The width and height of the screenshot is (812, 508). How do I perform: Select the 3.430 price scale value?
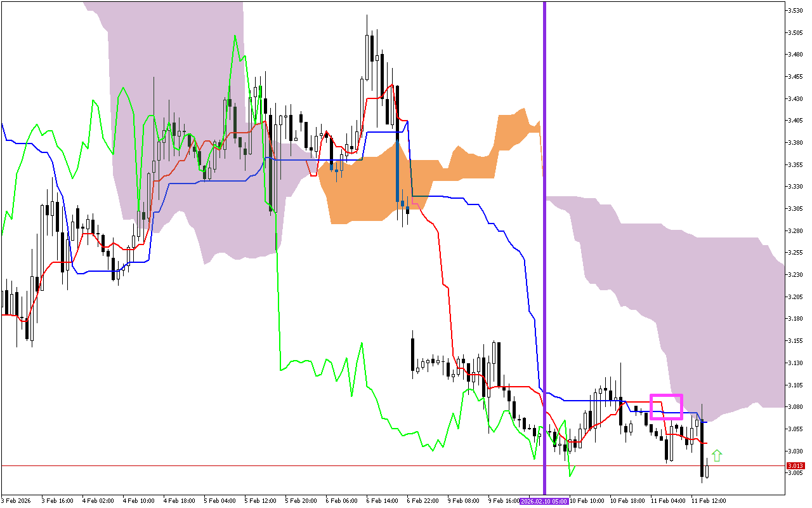(796, 99)
